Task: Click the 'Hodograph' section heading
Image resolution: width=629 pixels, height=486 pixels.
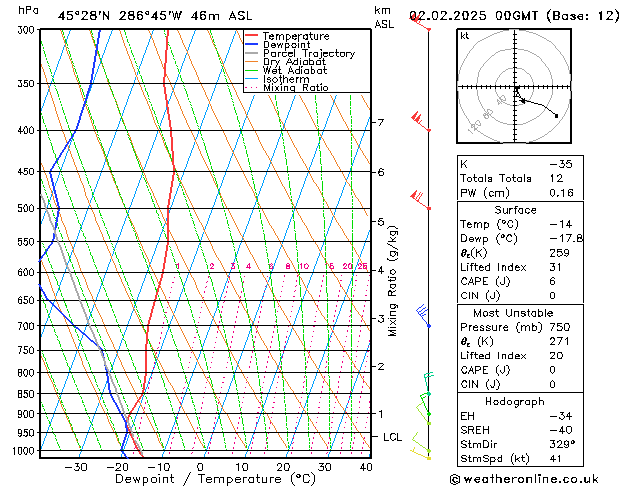Action: pyautogui.click(x=515, y=402)
